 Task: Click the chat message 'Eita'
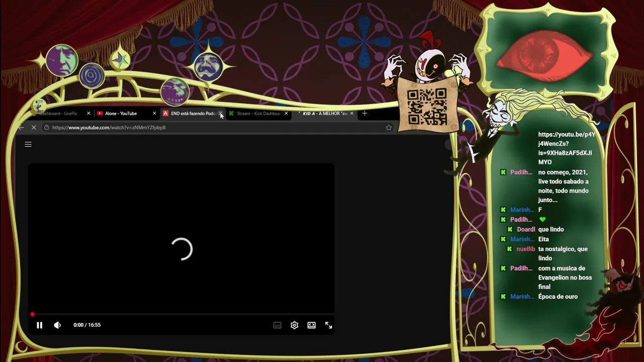coord(543,239)
